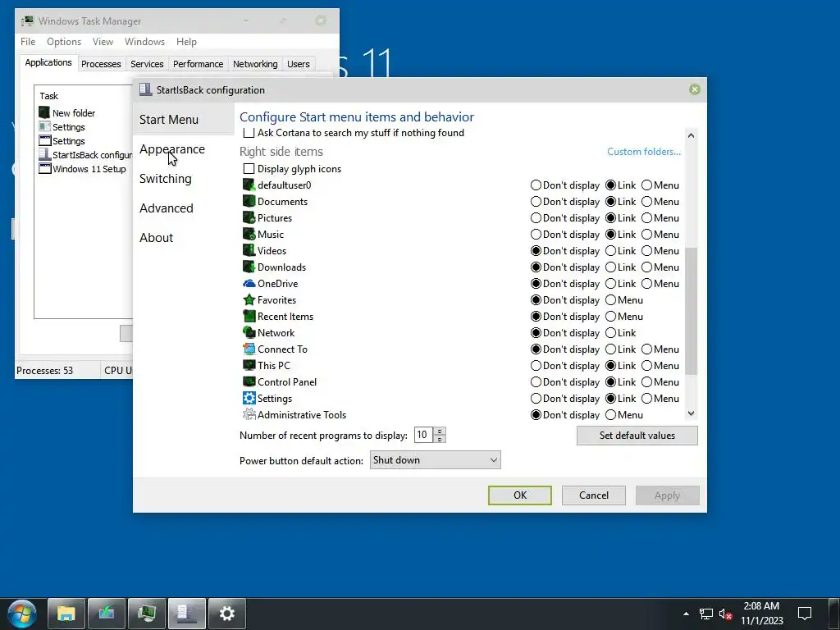The image size is (840, 630).
Task: Select Menu option for Documents
Action: (x=646, y=202)
